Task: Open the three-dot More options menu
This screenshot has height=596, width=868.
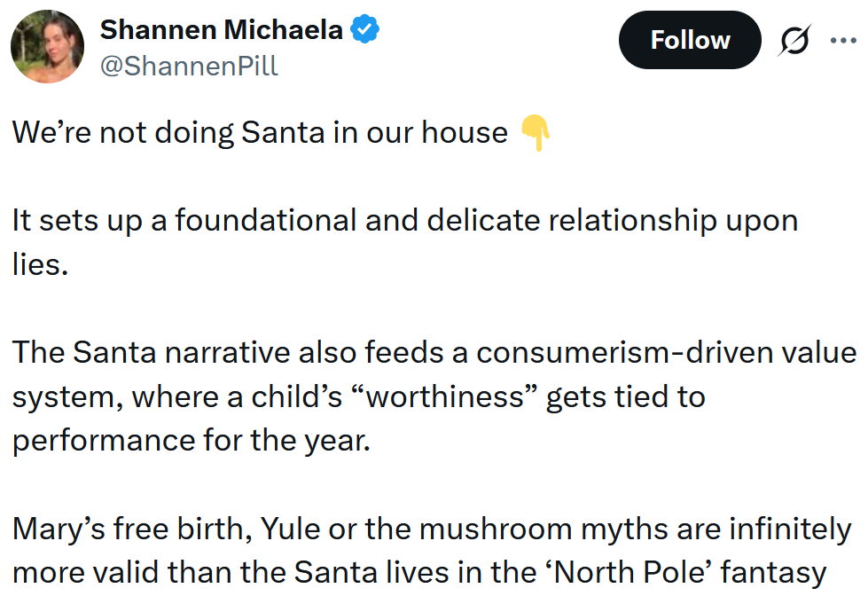Action: 843,40
